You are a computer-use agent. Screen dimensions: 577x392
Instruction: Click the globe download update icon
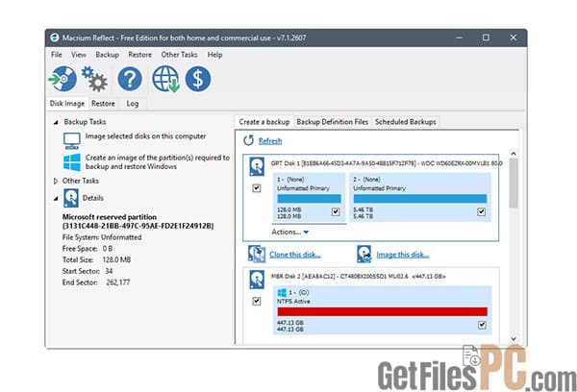pyautogui.click(x=165, y=79)
